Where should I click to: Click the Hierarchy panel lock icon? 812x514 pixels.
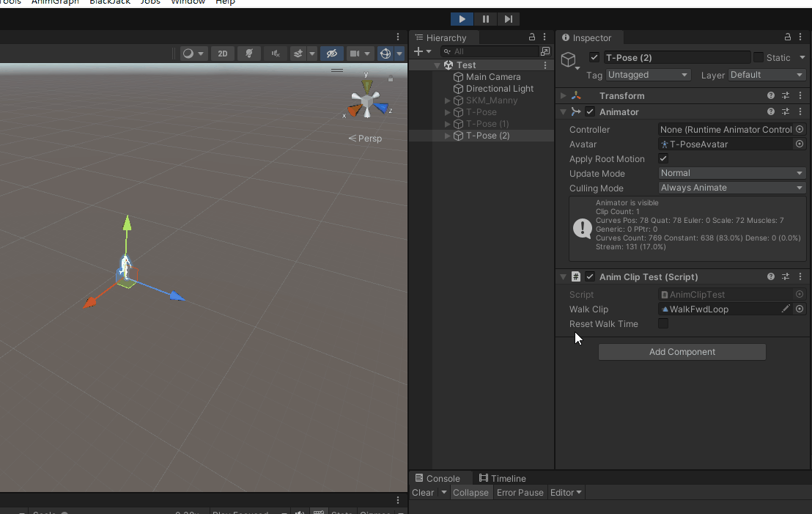533,37
